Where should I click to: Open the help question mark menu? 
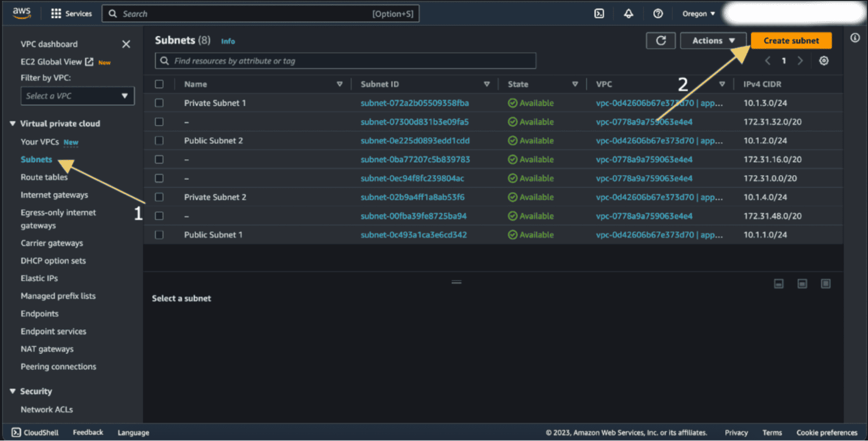[658, 14]
